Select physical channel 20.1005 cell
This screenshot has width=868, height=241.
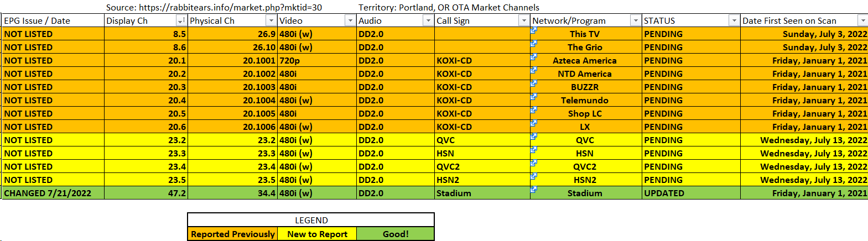tap(232, 113)
